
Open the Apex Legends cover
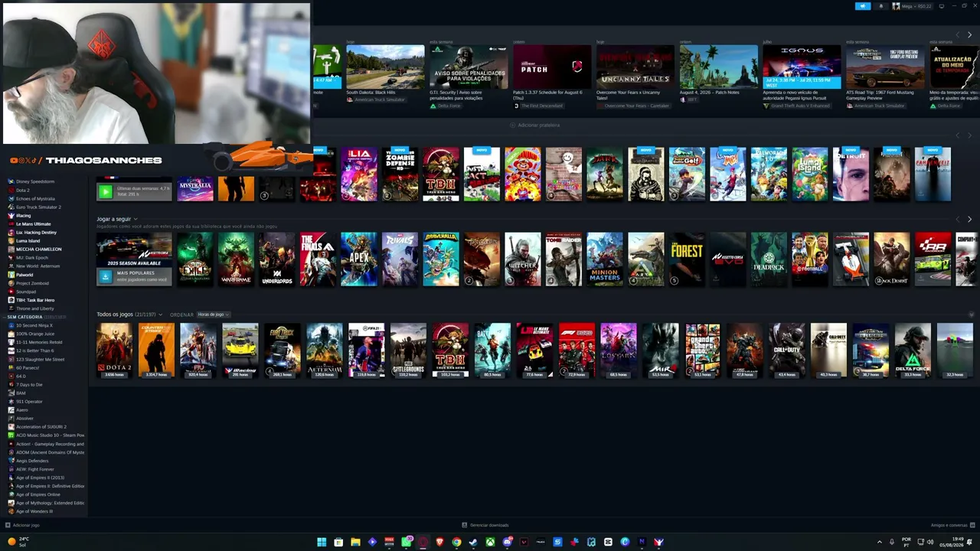tap(359, 259)
